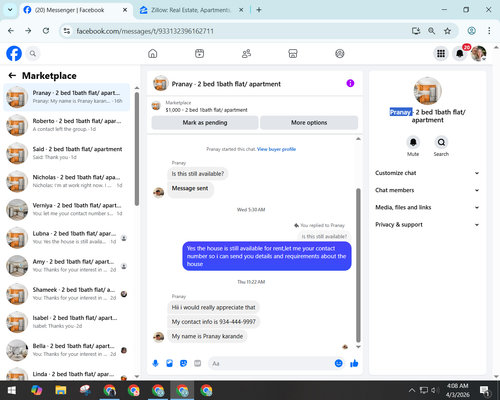The height and width of the screenshot is (400, 500).
Task: Click the conversation list scrollbar
Action: 137,149
